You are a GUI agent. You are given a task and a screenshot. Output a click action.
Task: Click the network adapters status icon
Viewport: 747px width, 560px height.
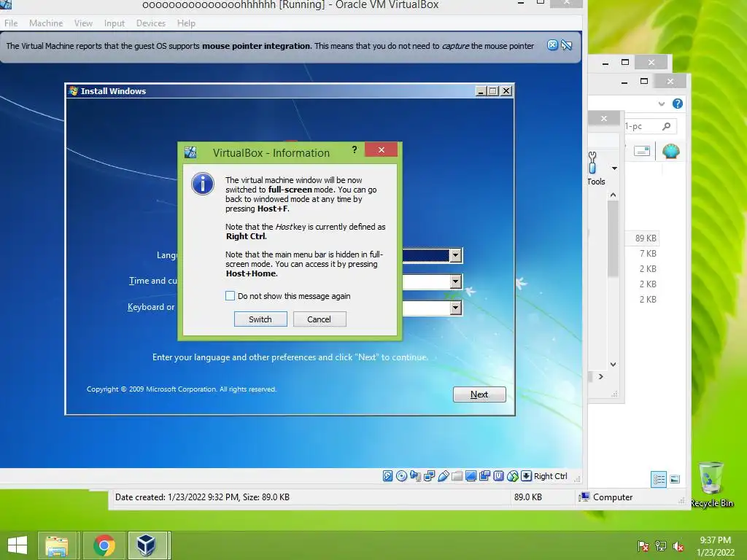429,476
